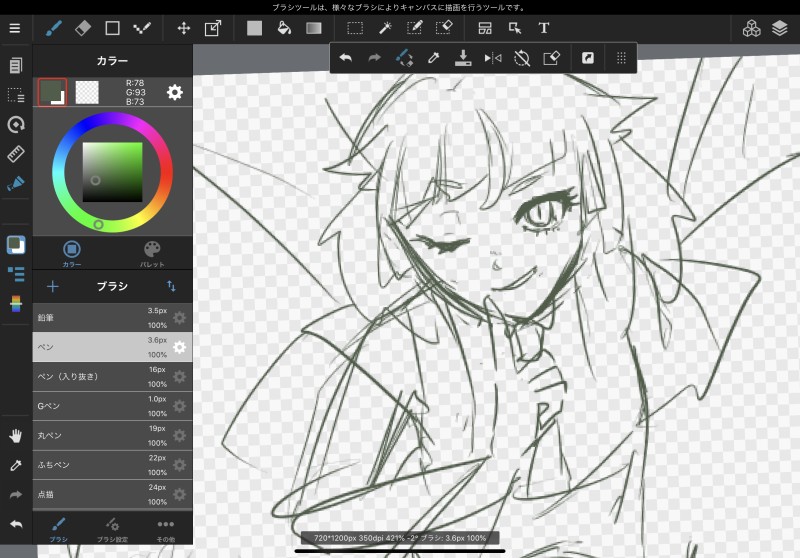Grab the shortcut bar dotted handle
Screen dimensions: 800x558
621,58
